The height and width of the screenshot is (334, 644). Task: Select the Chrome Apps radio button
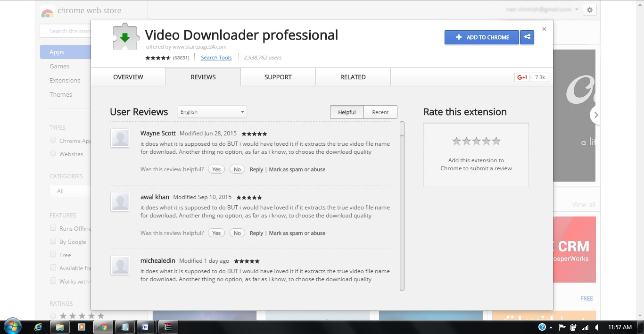pyautogui.click(x=53, y=140)
